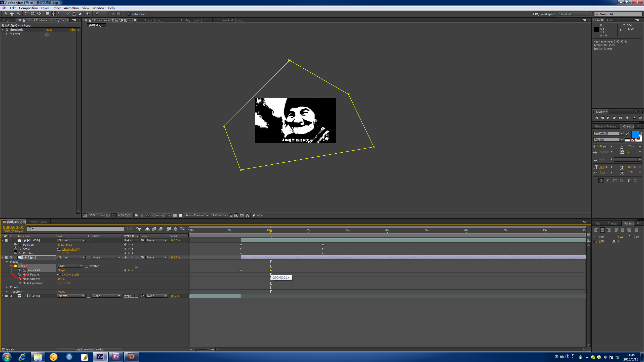Viewport: 644px width, 362px height.
Task: Select the Pen tool
Action: [x=53, y=14]
